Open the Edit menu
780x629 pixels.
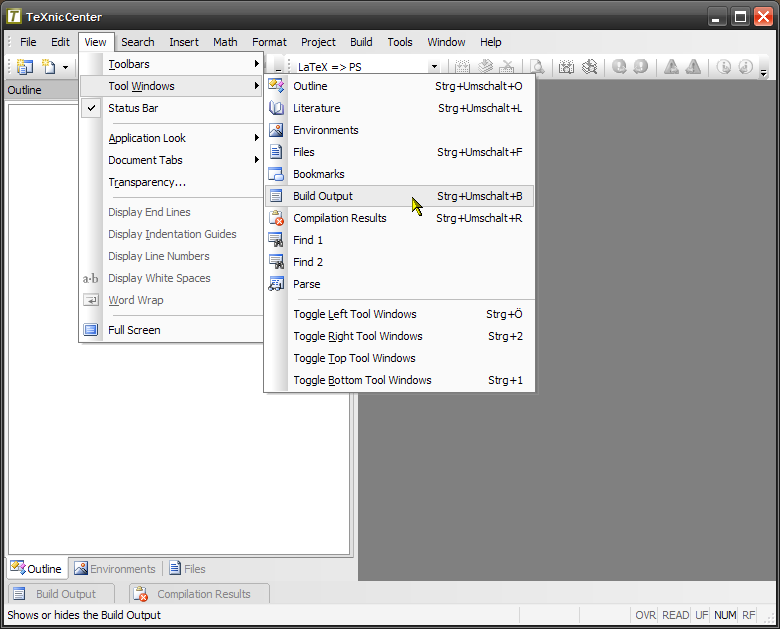[x=60, y=42]
